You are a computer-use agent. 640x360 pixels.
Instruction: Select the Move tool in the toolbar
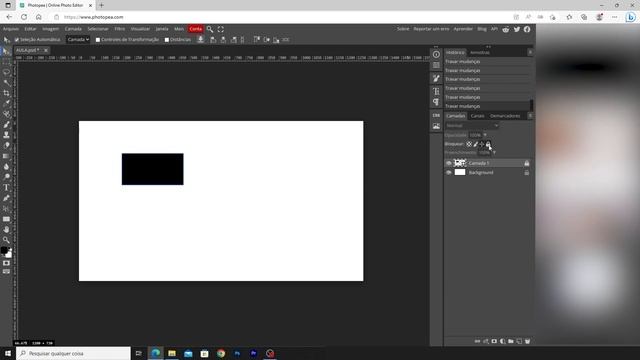(6, 51)
